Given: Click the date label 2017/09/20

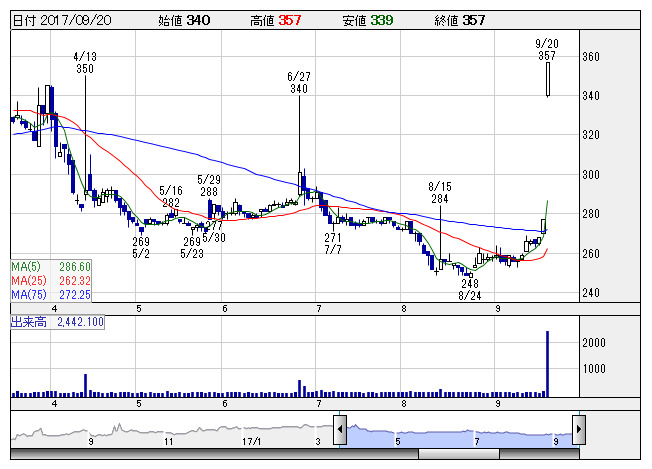Looking at the screenshot, I should pyautogui.click(x=76, y=20).
